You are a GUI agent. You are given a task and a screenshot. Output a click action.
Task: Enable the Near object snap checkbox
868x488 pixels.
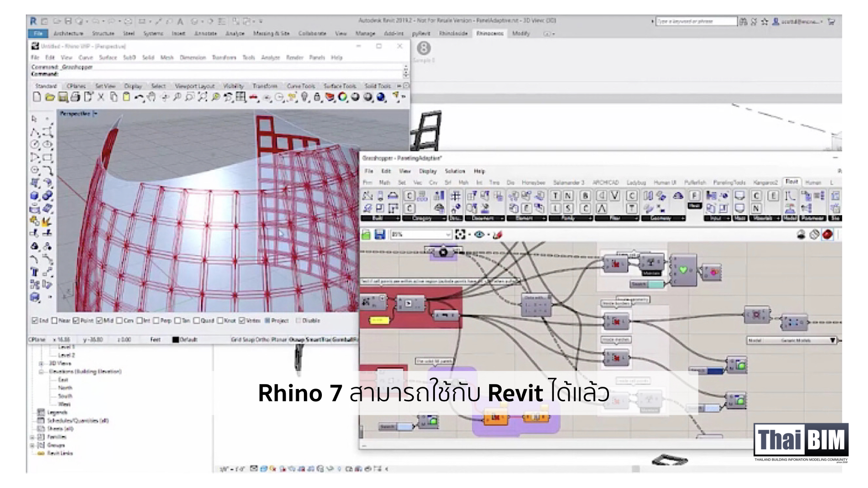click(x=55, y=321)
